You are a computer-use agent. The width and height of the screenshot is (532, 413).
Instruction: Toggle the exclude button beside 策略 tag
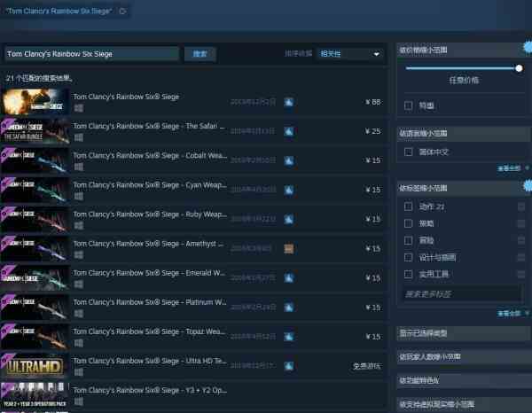pos(521,223)
